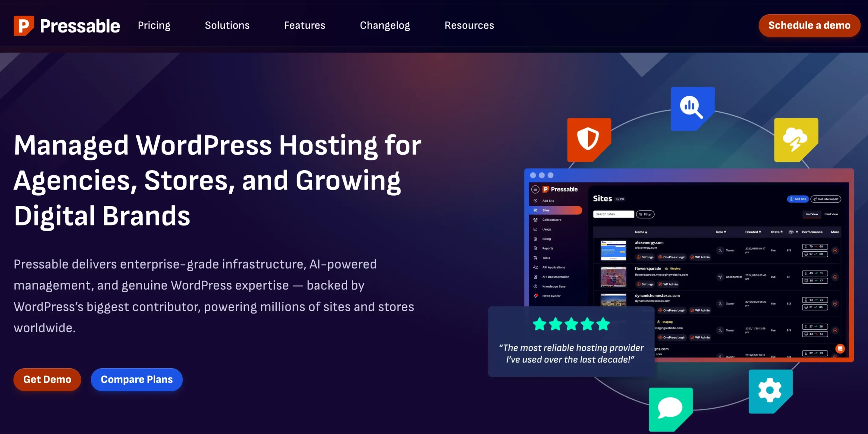Open the Pricing menu item
The width and height of the screenshot is (868, 434).
pyautogui.click(x=154, y=25)
